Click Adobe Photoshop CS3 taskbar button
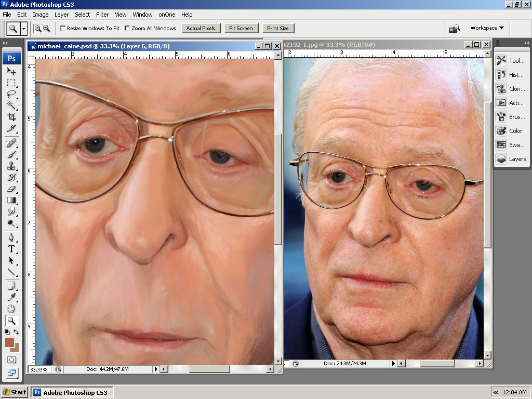532x399 pixels. click(72, 393)
